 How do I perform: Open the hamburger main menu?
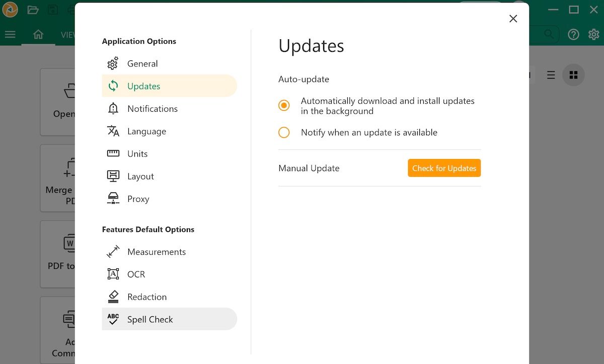tap(10, 35)
